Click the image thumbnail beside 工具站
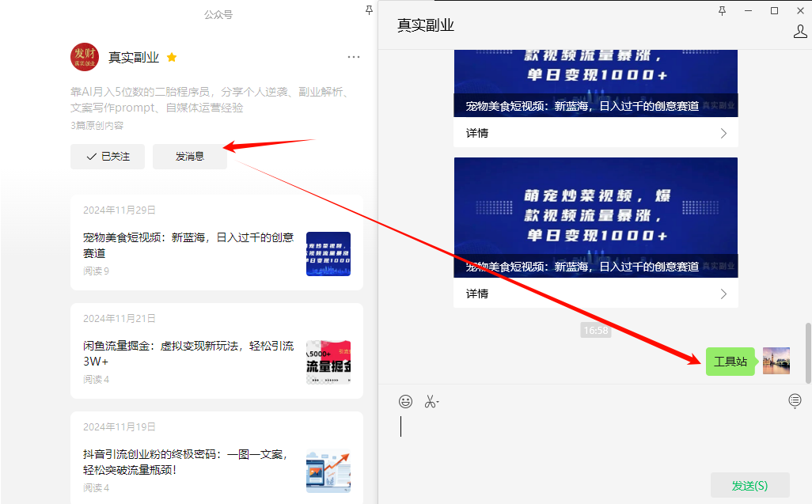Image resolution: width=812 pixels, height=504 pixels. (x=776, y=361)
